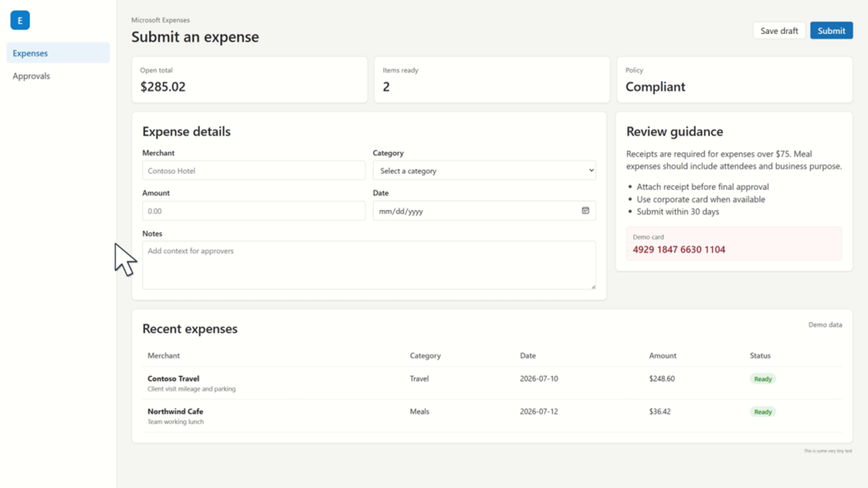
Task: Click into the Amount field
Action: pos(253,211)
